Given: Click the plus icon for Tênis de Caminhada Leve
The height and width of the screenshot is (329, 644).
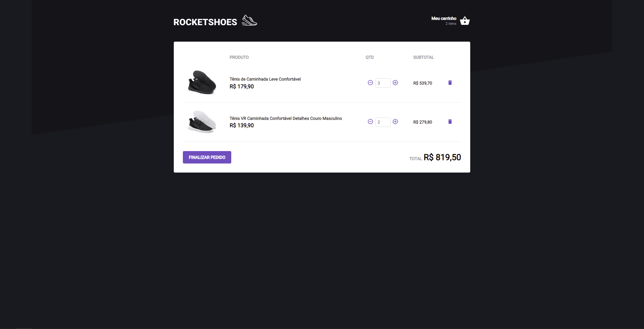Looking at the screenshot, I should [x=395, y=83].
